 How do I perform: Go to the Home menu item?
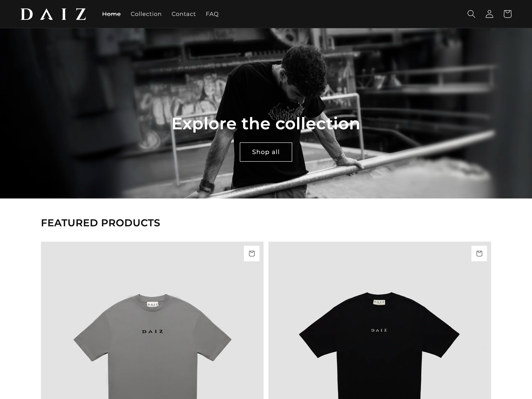click(x=111, y=14)
